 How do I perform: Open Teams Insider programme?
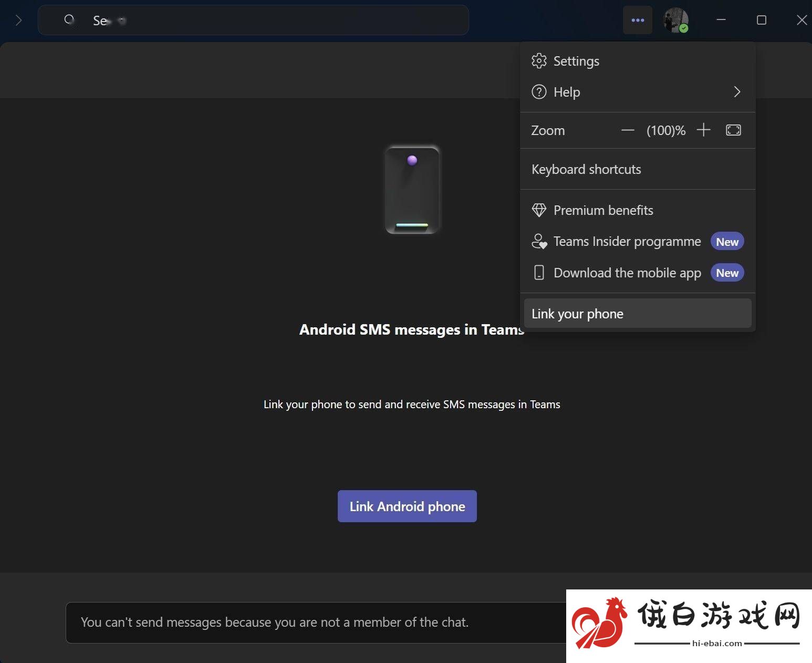click(638, 241)
